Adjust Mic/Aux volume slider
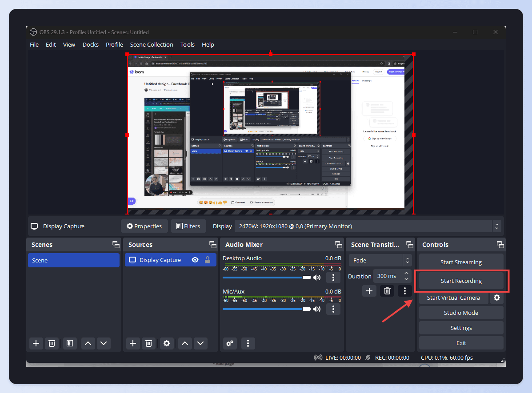 coord(266,309)
